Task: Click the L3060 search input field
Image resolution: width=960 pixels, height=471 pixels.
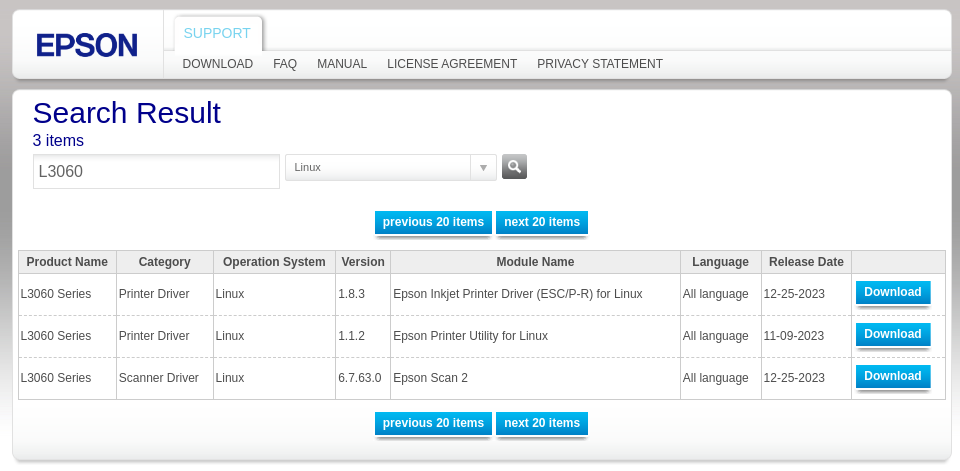Action: [156, 171]
